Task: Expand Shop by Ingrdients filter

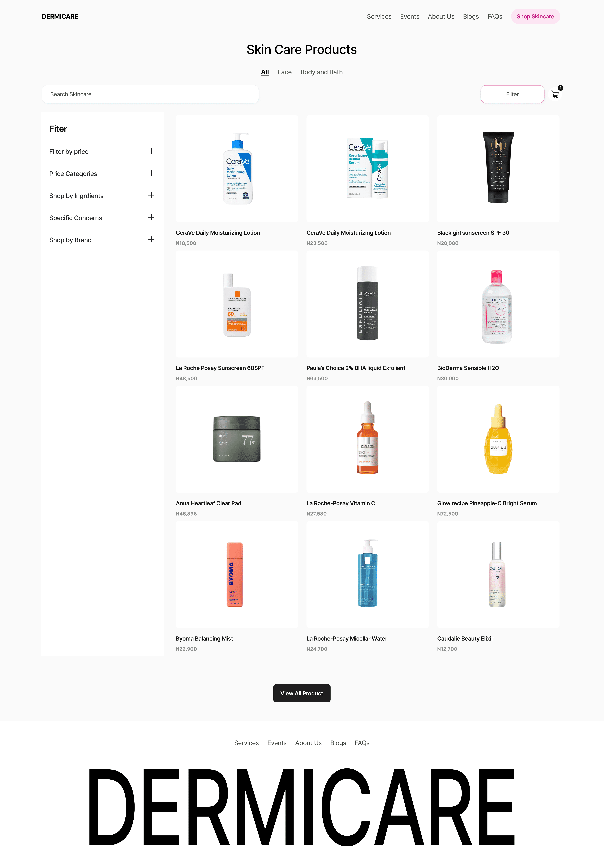Action: click(x=151, y=195)
